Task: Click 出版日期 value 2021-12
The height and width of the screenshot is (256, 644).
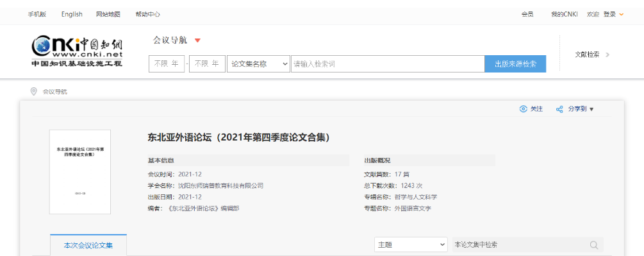Action: click(x=190, y=197)
